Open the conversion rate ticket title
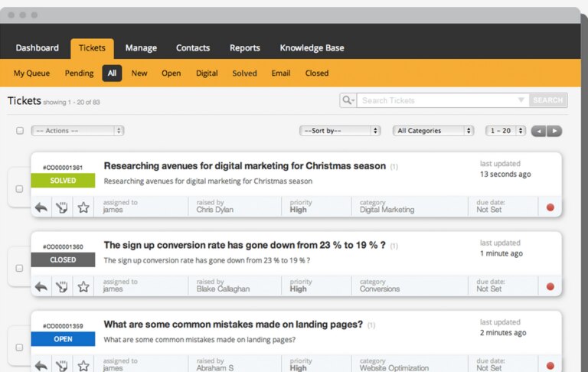 pos(244,245)
